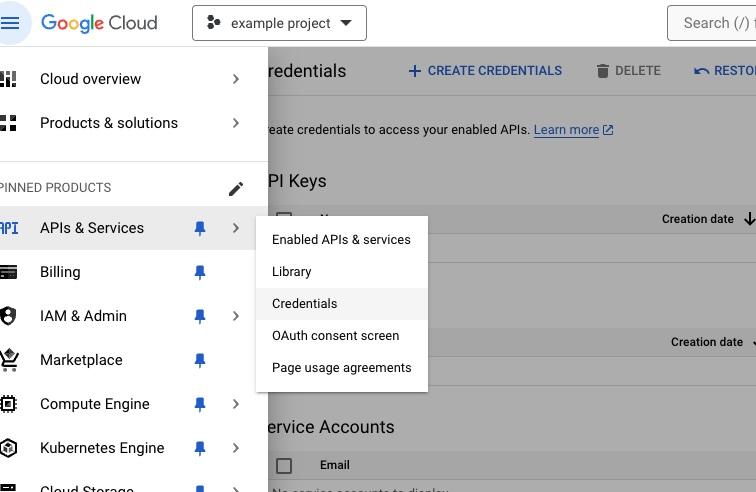Image resolution: width=756 pixels, height=492 pixels.
Task: Choose Library in the submenu
Action: tap(341, 272)
